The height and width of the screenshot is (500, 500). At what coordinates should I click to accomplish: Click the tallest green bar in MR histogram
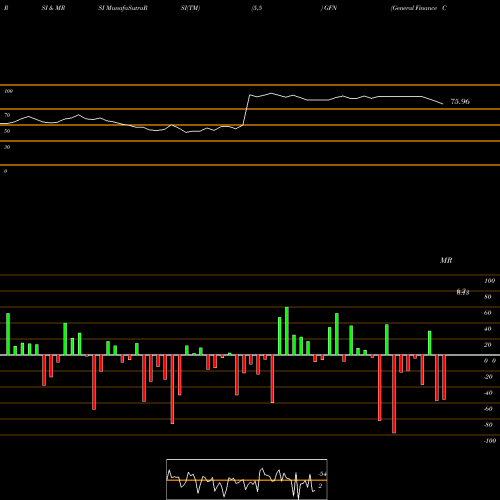click(x=287, y=331)
